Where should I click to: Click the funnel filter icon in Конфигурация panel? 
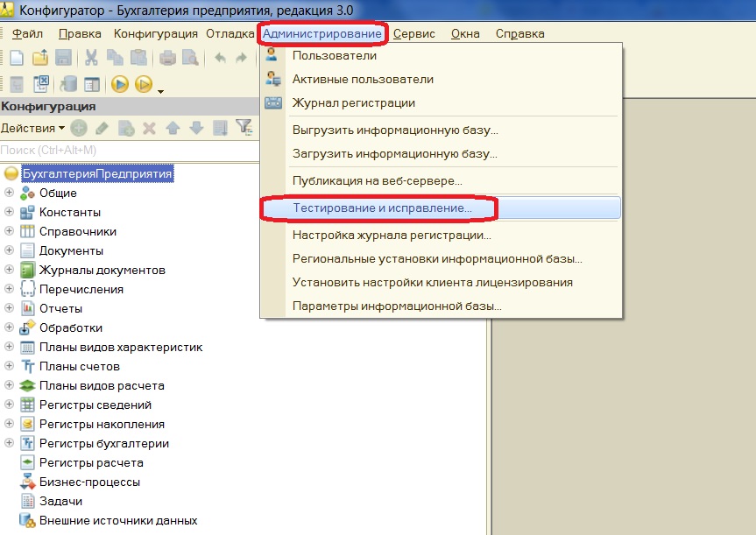coord(244,127)
